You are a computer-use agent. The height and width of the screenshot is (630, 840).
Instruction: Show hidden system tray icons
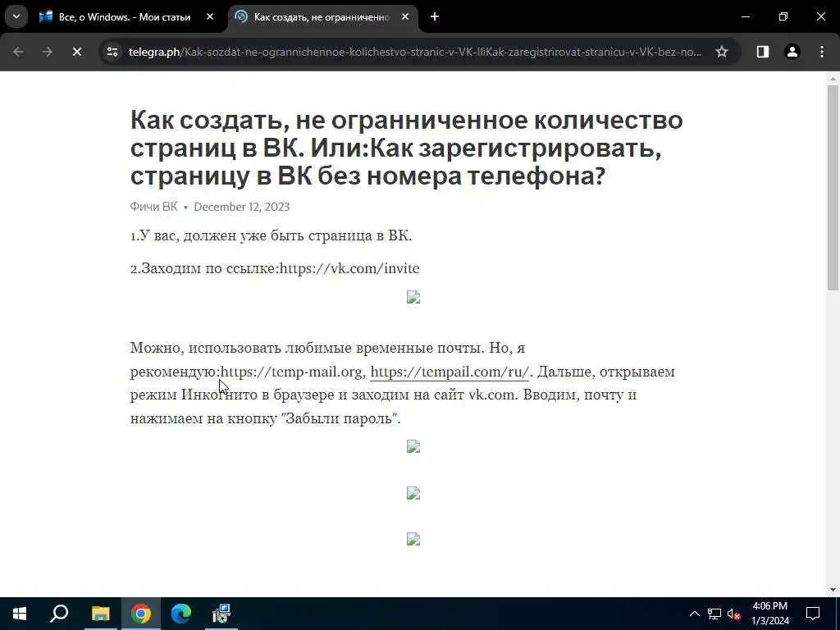[694, 614]
